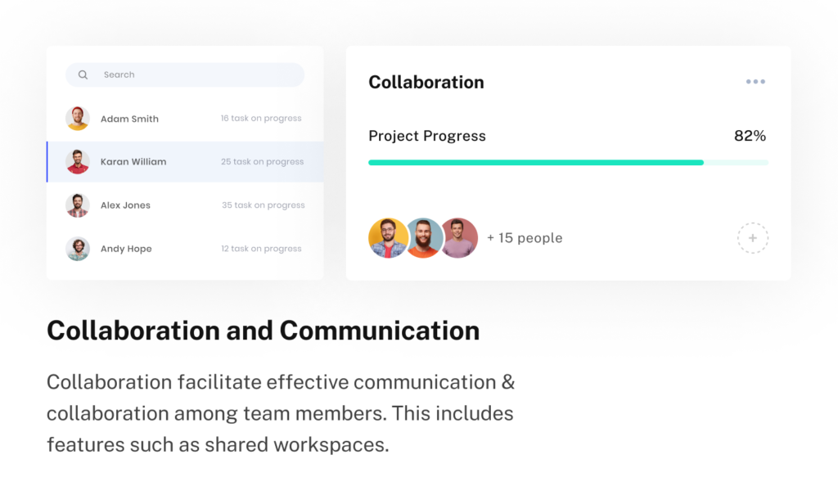
Task: Click Andy Hope's avatar
Action: (x=78, y=249)
